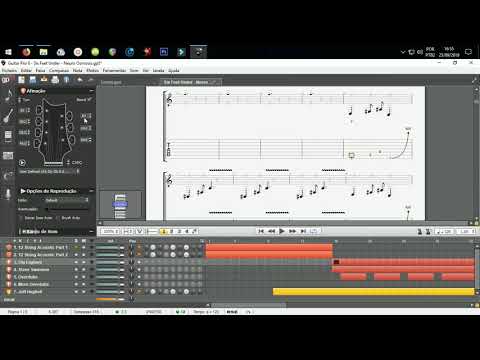Toggle the multi-voice edit button after voice 4

point(195,231)
